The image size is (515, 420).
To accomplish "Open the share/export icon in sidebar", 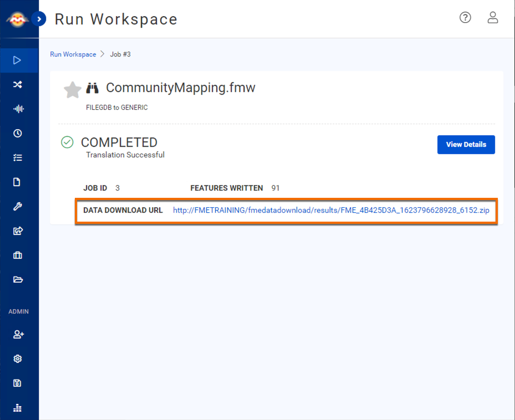I will tap(18, 231).
